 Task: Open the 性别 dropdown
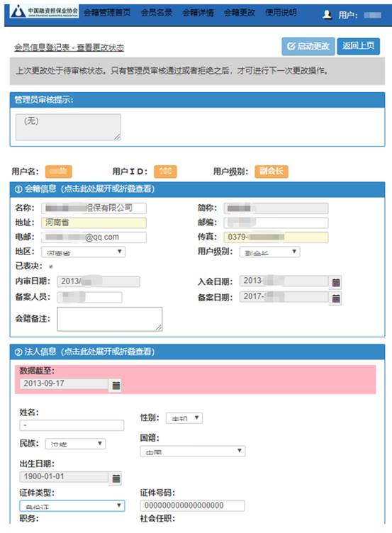[x=184, y=417]
